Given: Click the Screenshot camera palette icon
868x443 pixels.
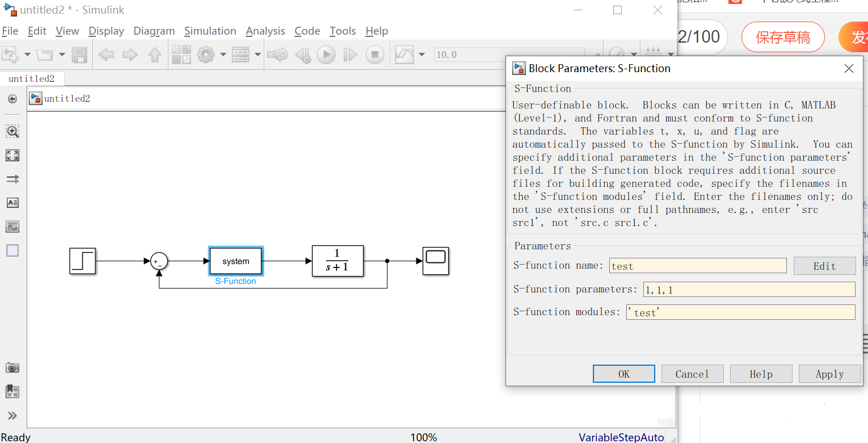Looking at the screenshot, I should pyautogui.click(x=12, y=367).
